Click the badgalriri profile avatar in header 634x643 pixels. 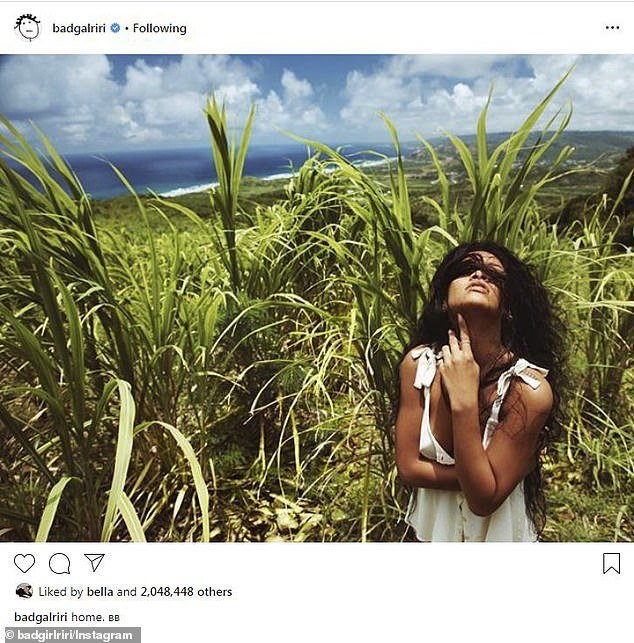coord(27,27)
